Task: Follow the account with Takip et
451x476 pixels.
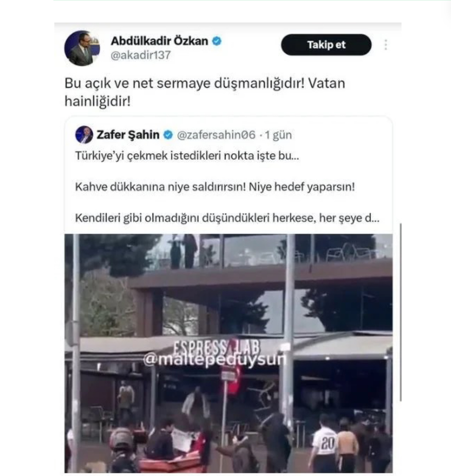Action: tap(326, 45)
